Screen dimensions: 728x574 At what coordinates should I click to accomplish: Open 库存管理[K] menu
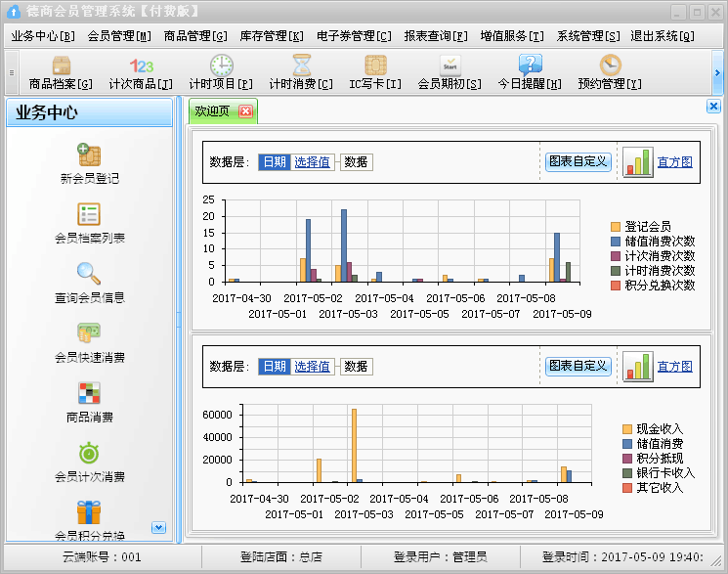(x=272, y=36)
